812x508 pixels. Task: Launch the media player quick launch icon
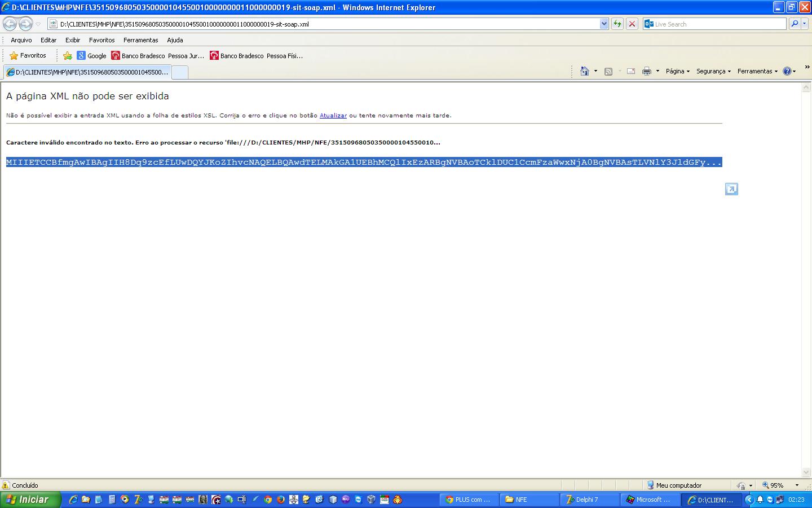pyautogui.click(x=125, y=500)
